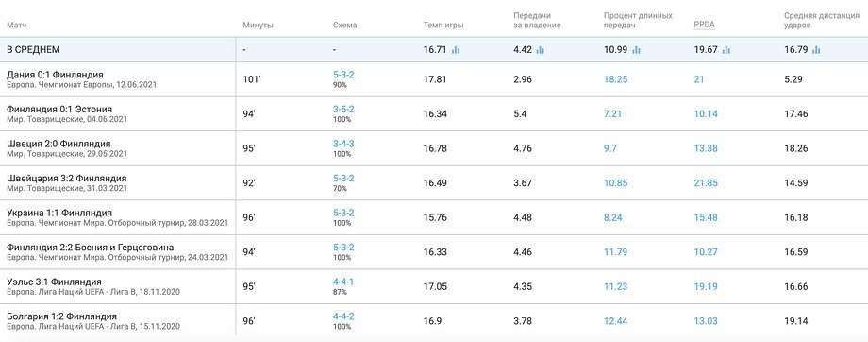Select Финляндия 2:2 Босния и Герцеговина match
Screen dimensions: 868x342
point(91,248)
